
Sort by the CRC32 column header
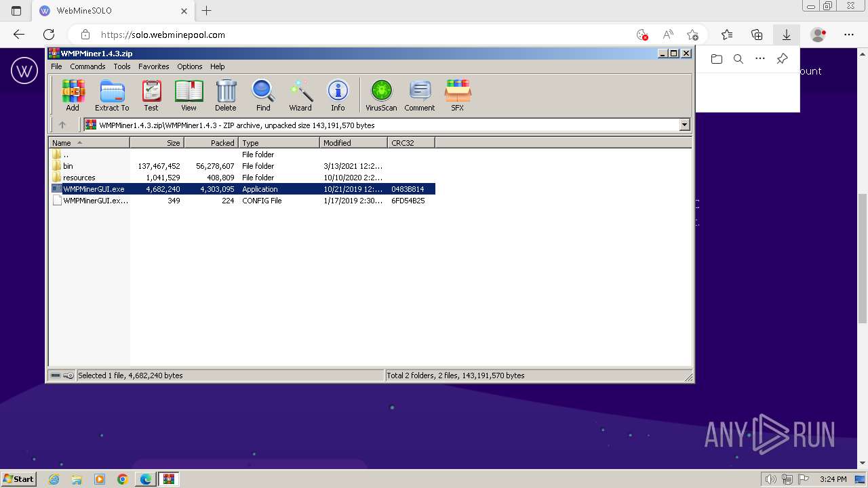(411, 142)
